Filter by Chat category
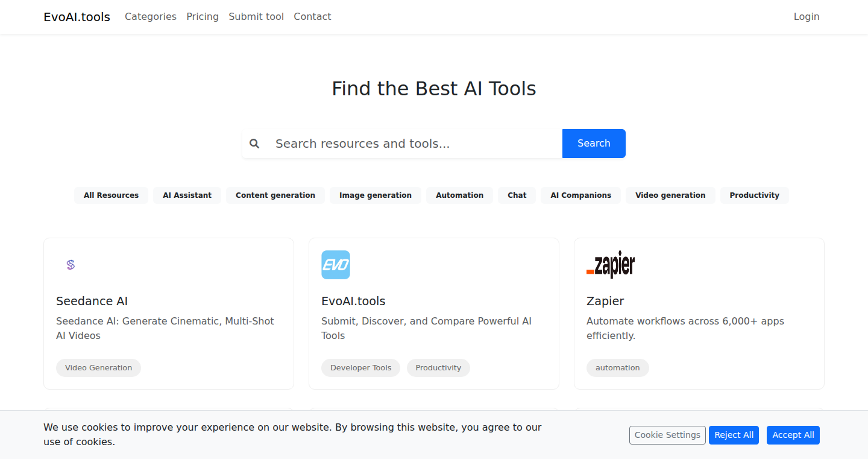This screenshot has height=459, width=868. (x=517, y=195)
